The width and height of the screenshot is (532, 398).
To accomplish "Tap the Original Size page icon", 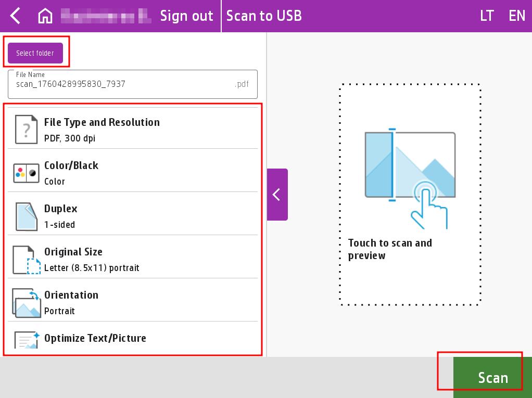I will [x=26, y=260].
